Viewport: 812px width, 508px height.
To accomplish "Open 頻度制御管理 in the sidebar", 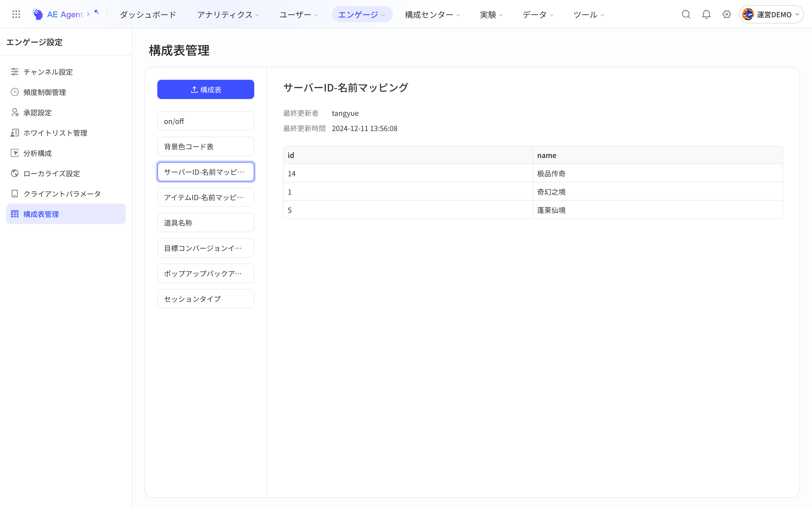I will [66, 92].
